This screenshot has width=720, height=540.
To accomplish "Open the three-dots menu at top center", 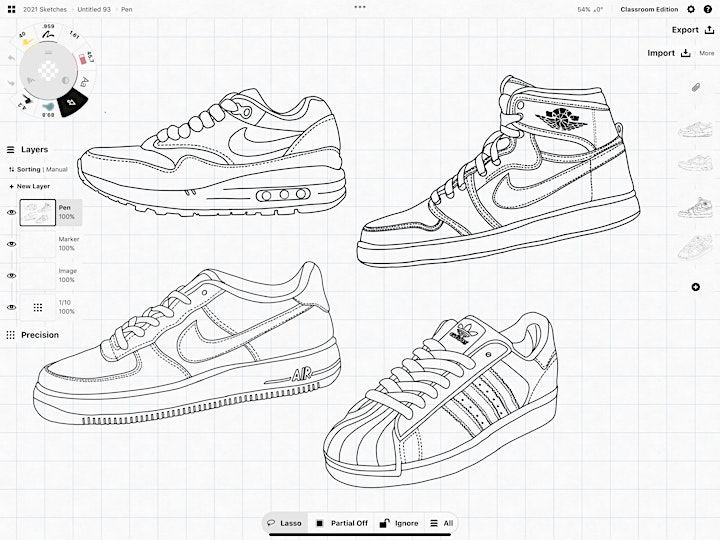I will (360, 7).
